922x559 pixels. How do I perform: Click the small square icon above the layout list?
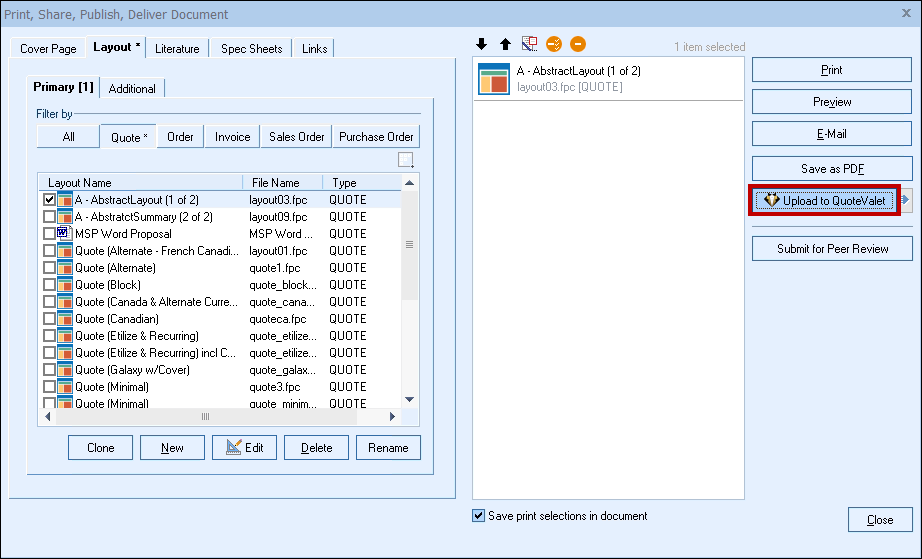[405, 160]
